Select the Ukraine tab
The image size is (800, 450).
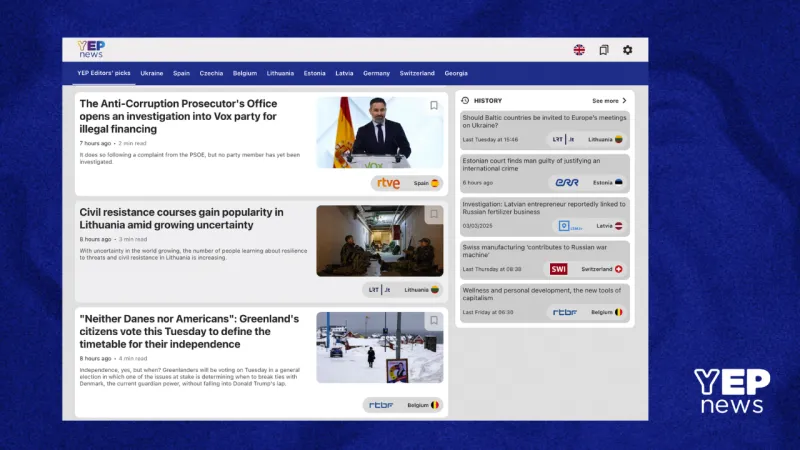point(152,73)
